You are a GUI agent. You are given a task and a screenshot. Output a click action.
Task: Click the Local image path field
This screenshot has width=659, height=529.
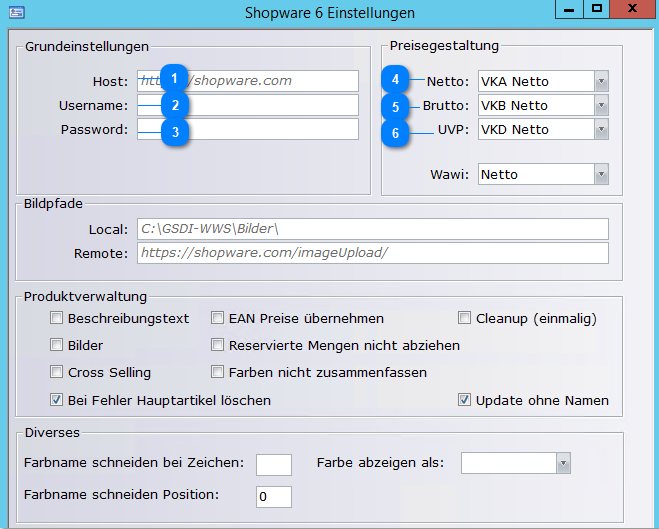tap(372, 229)
